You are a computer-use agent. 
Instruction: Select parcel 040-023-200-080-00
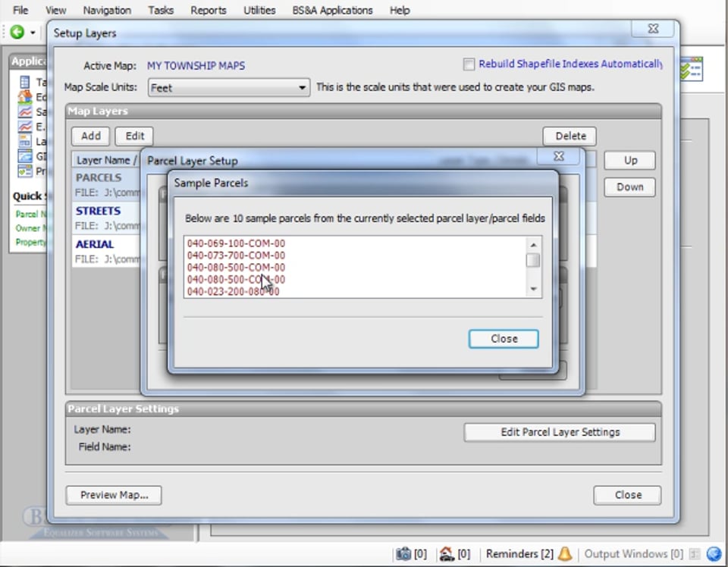click(x=233, y=291)
